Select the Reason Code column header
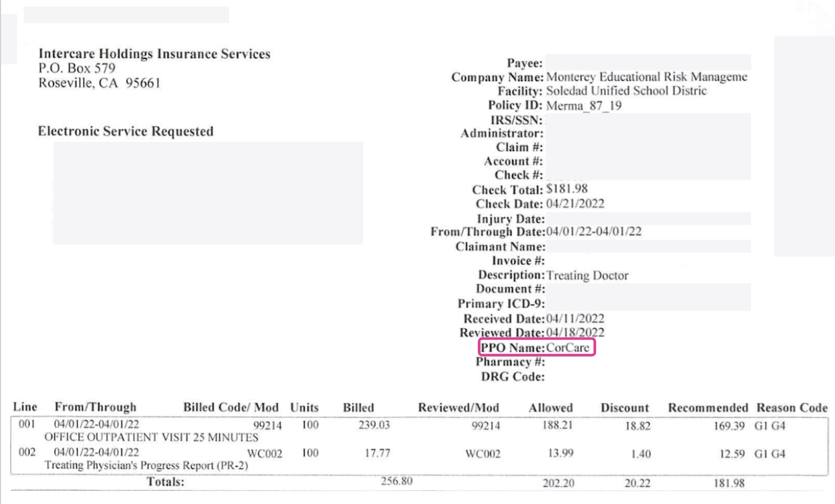The width and height of the screenshot is (835, 504). click(x=792, y=408)
